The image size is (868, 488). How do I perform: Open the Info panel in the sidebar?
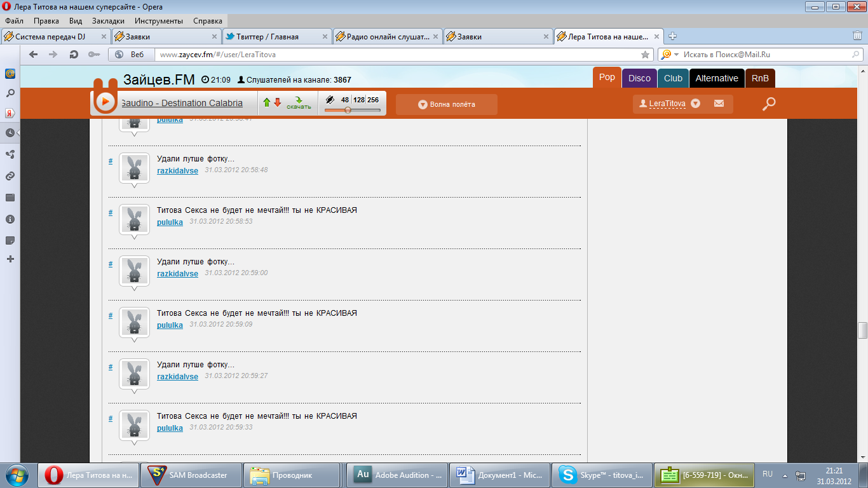(10, 219)
